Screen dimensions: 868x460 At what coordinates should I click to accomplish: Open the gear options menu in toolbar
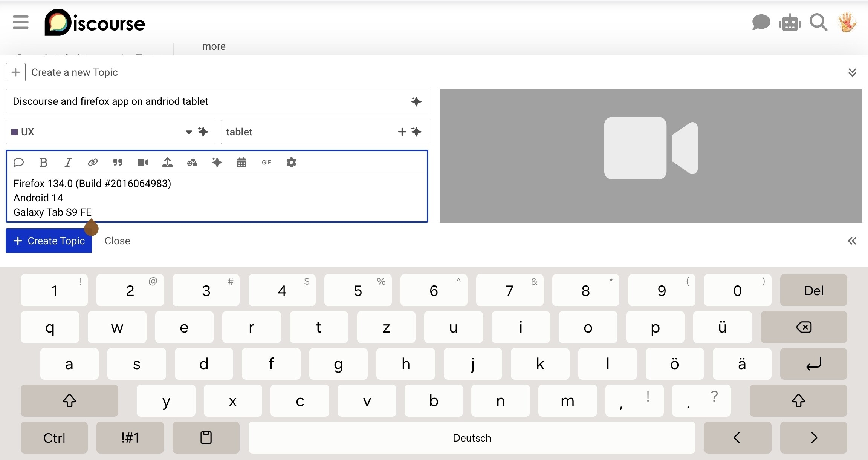tap(291, 163)
